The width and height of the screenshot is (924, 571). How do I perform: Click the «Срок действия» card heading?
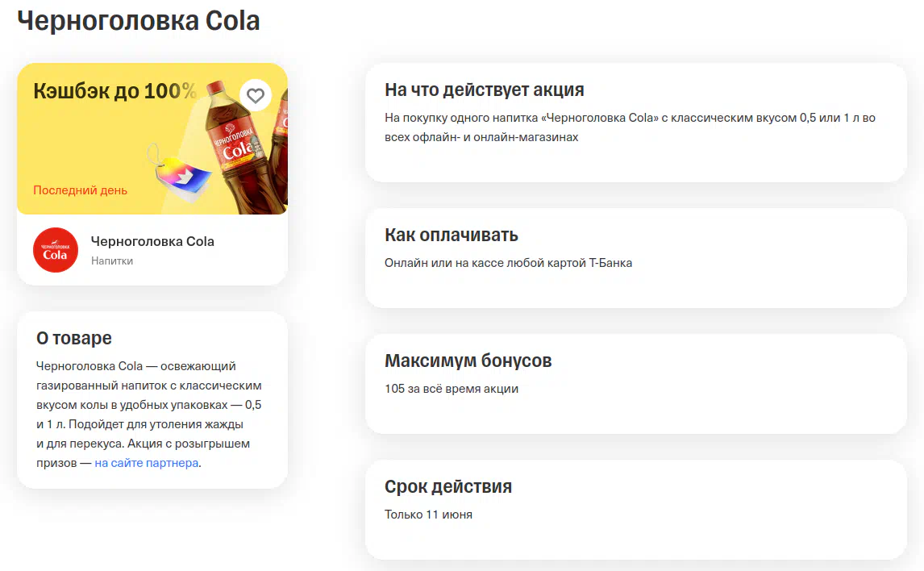pyautogui.click(x=447, y=486)
